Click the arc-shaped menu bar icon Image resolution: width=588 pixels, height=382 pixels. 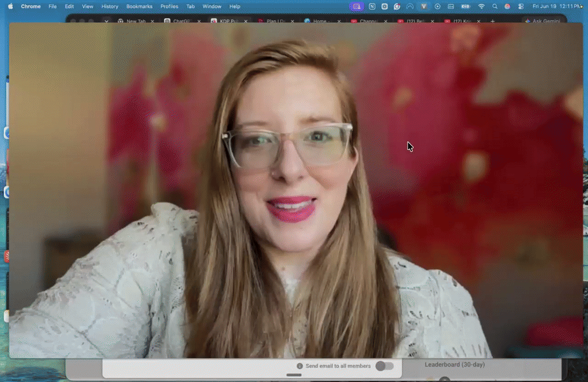click(x=410, y=6)
